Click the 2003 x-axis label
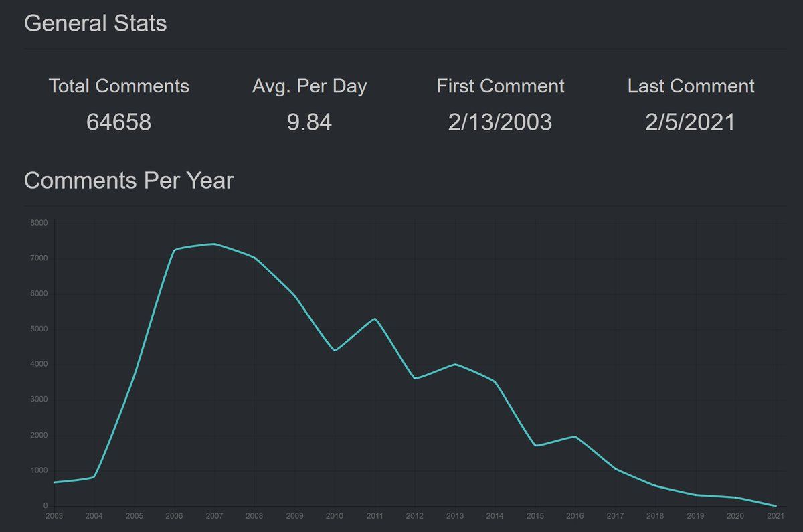The width and height of the screenshot is (803, 532). click(54, 516)
